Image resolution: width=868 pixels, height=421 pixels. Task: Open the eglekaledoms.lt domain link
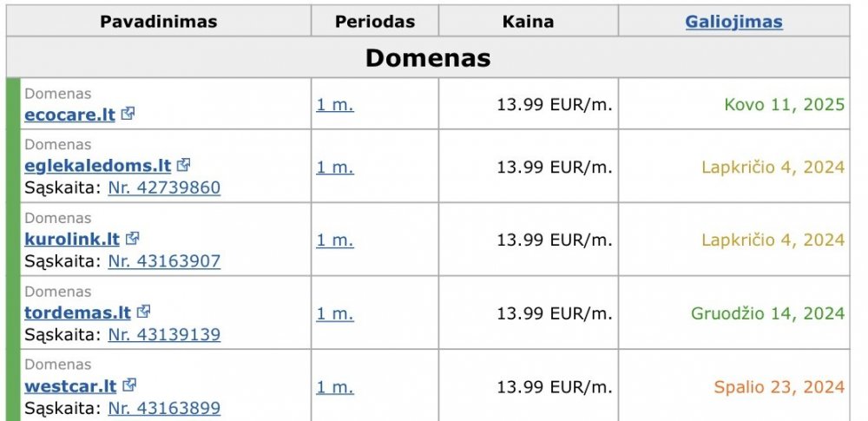coord(97,166)
